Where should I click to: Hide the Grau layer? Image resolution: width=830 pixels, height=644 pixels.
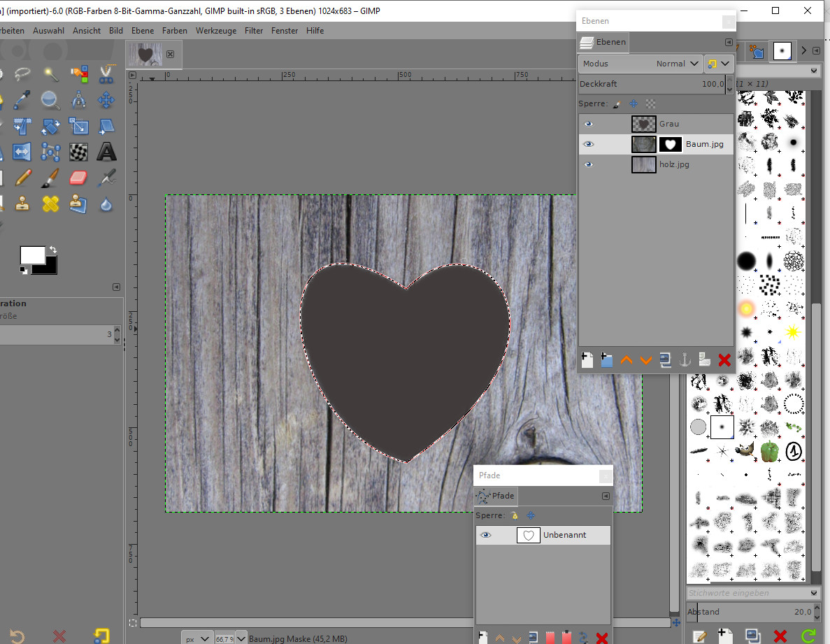tap(589, 124)
